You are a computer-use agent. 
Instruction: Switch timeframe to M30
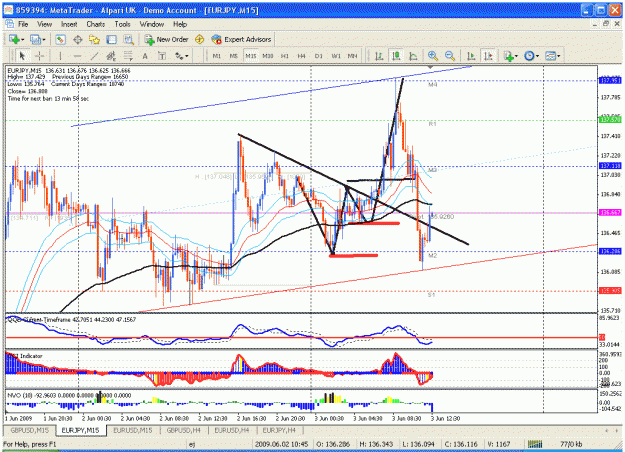(x=268, y=56)
